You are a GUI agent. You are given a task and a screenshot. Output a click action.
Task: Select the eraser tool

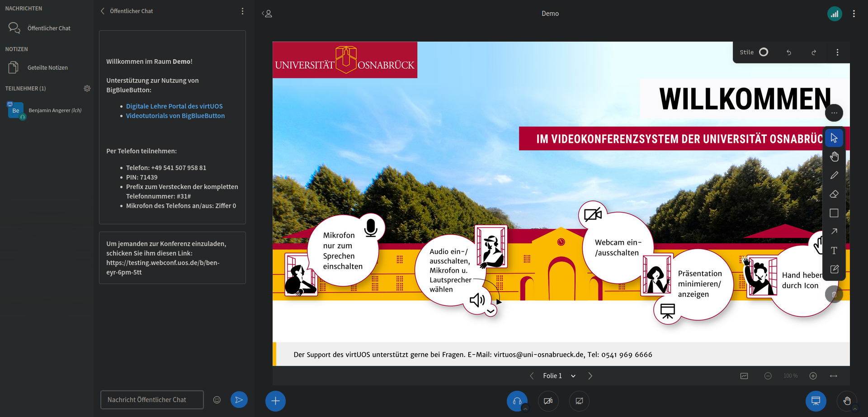pos(834,194)
